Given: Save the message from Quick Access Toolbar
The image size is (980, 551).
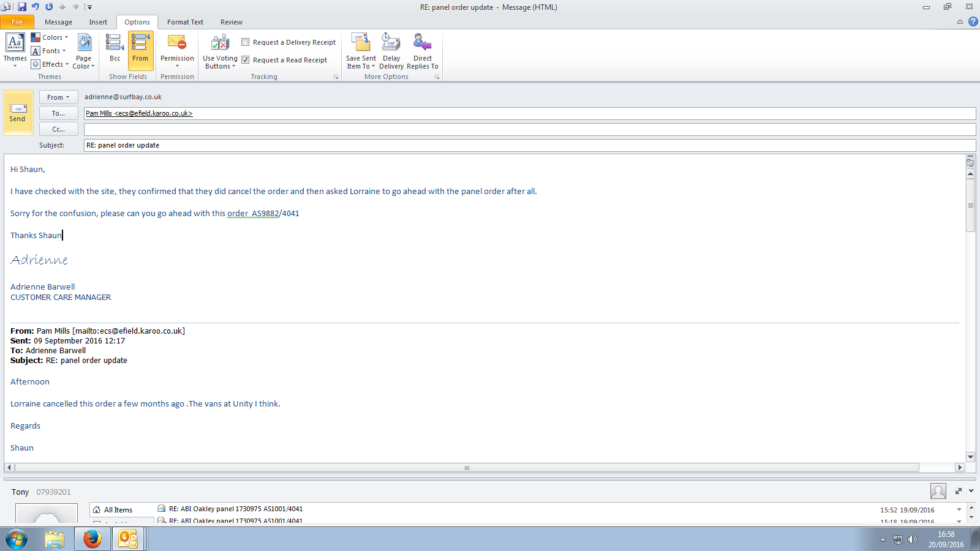Looking at the screenshot, I should [x=22, y=7].
